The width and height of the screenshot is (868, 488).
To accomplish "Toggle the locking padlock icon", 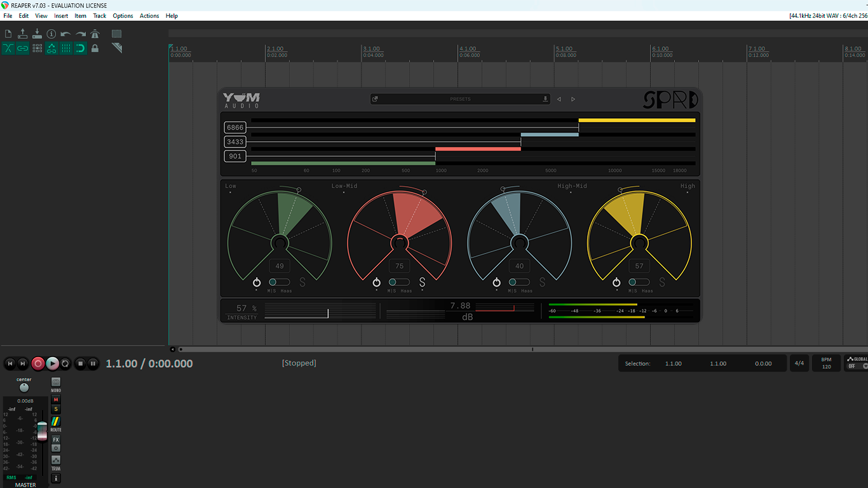I will (95, 48).
